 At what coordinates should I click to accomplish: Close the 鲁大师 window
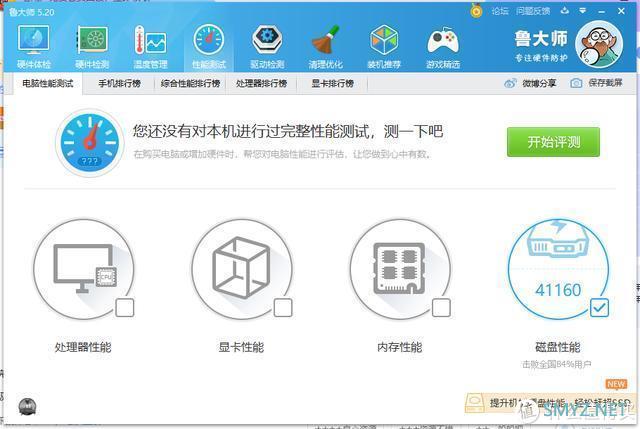(621, 11)
